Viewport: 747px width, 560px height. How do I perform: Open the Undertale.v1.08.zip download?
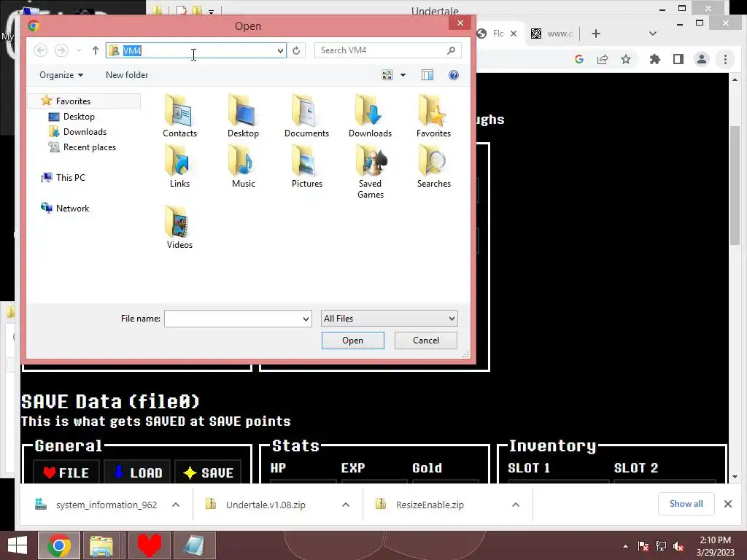[266, 505]
